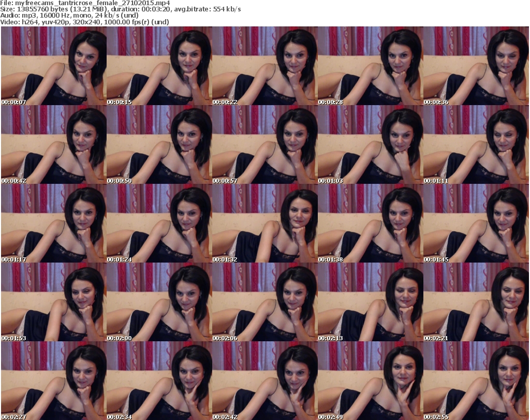The height and width of the screenshot is (420, 530).
Task: View the frame at 00:02:42
Action: [x=264, y=381]
